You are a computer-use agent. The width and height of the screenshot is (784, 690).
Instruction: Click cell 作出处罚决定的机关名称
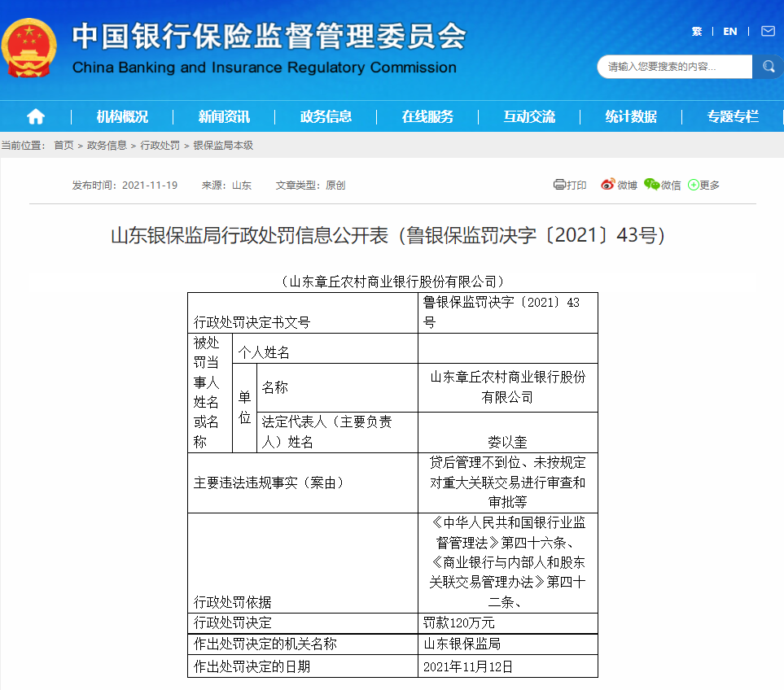(x=303, y=644)
